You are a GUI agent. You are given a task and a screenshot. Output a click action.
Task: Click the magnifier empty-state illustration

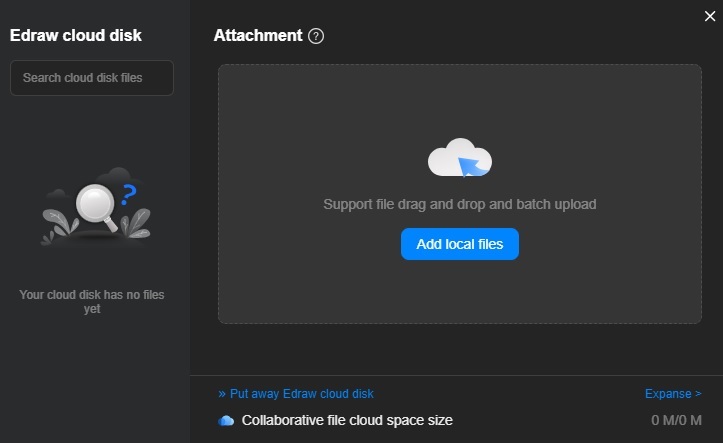coord(96,206)
